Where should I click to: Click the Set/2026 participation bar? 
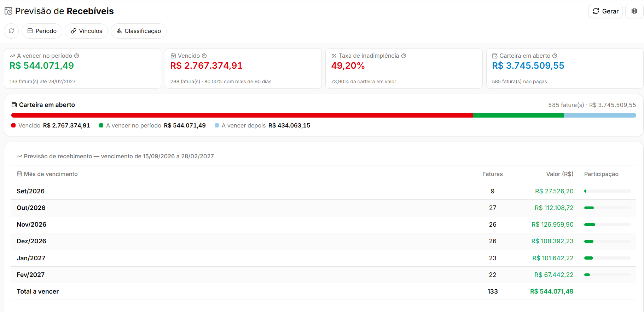(x=607, y=191)
